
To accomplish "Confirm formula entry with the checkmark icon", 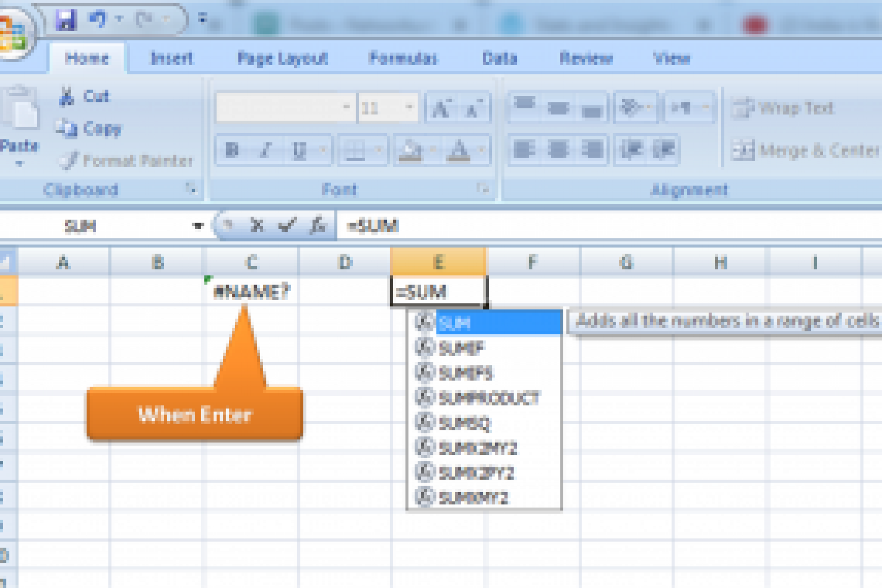I will [x=287, y=226].
